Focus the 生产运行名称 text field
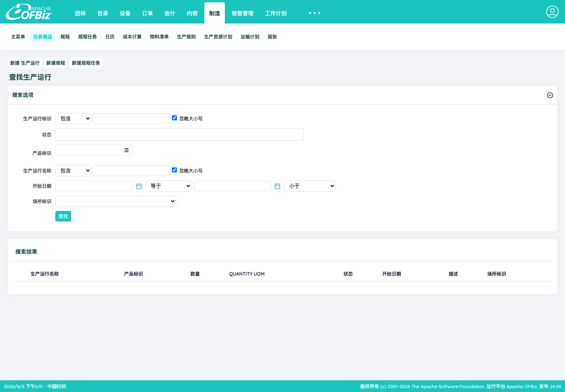The height and width of the screenshot is (392, 565). [x=131, y=171]
